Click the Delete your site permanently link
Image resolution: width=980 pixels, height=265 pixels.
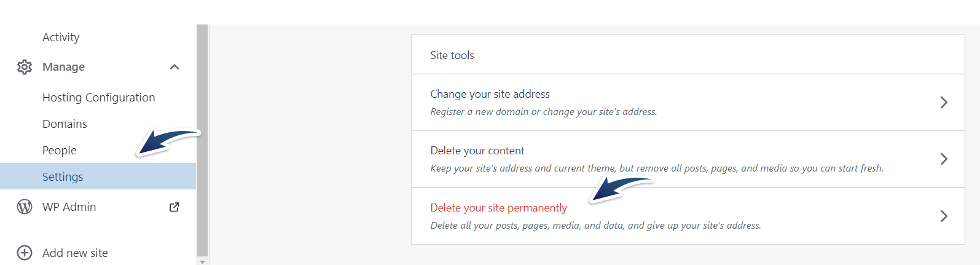[498, 208]
